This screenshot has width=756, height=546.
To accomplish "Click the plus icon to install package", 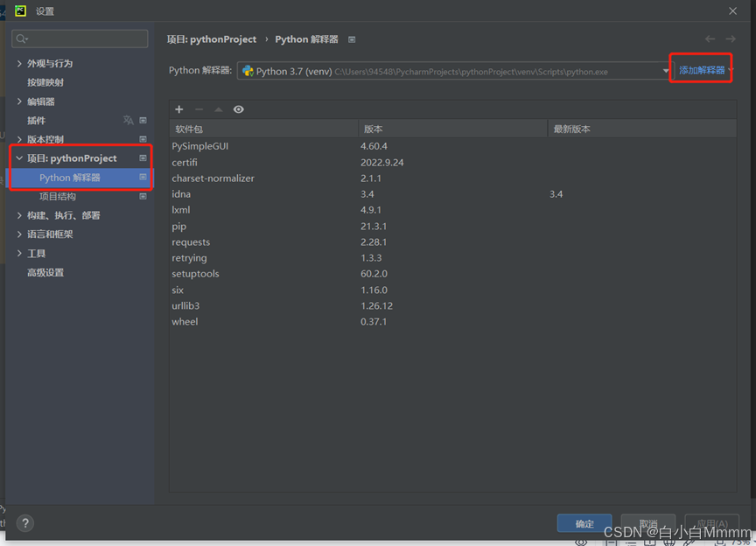I will pos(178,109).
